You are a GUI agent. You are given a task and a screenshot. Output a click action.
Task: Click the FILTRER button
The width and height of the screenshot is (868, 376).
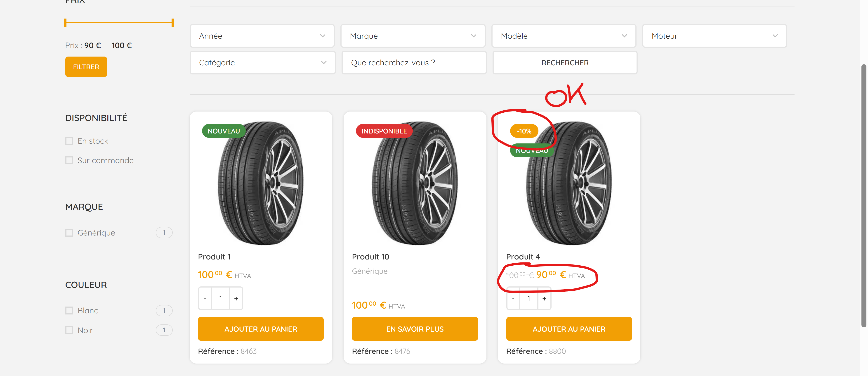coord(86,67)
